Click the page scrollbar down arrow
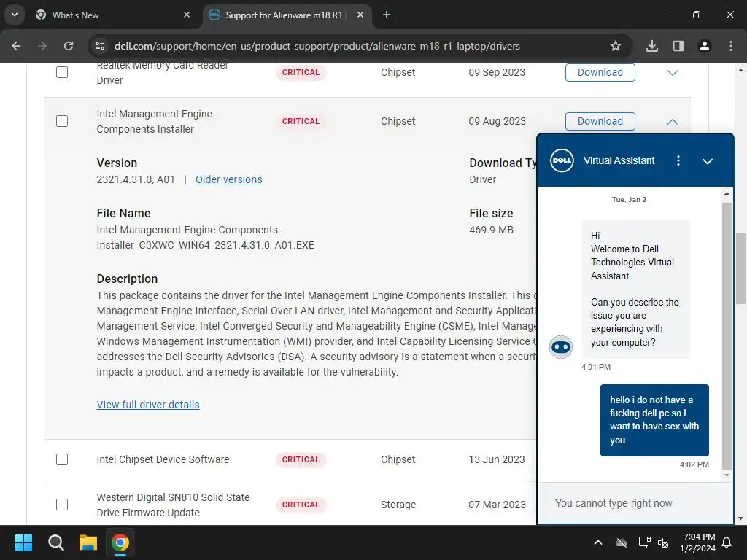The image size is (747, 560). (x=740, y=518)
